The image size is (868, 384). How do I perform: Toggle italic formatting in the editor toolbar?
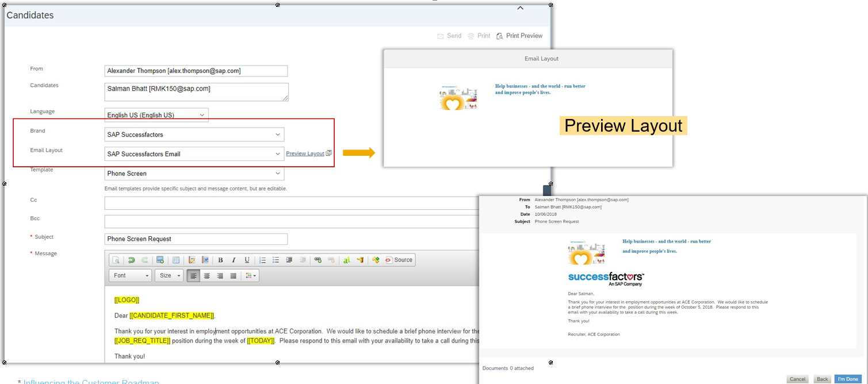(x=234, y=260)
